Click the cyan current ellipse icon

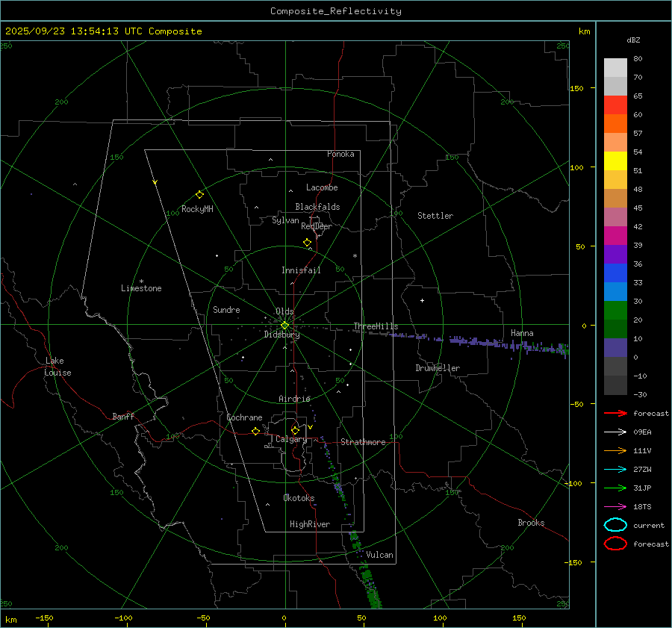(615, 525)
